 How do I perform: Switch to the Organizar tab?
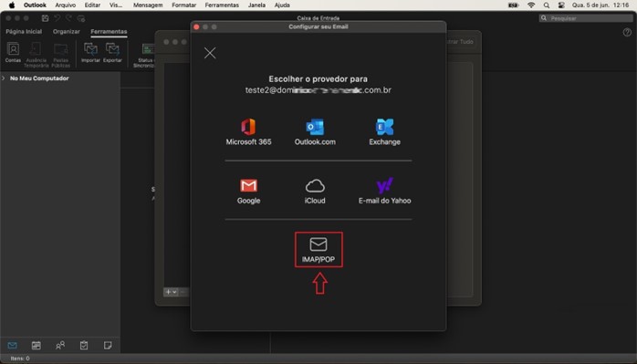tap(67, 31)
